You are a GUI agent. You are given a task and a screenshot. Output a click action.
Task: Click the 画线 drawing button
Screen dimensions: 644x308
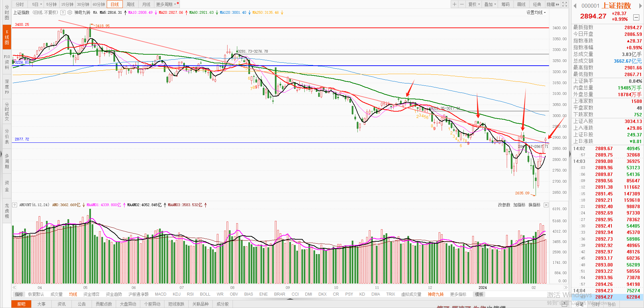[x=521, y=4]
